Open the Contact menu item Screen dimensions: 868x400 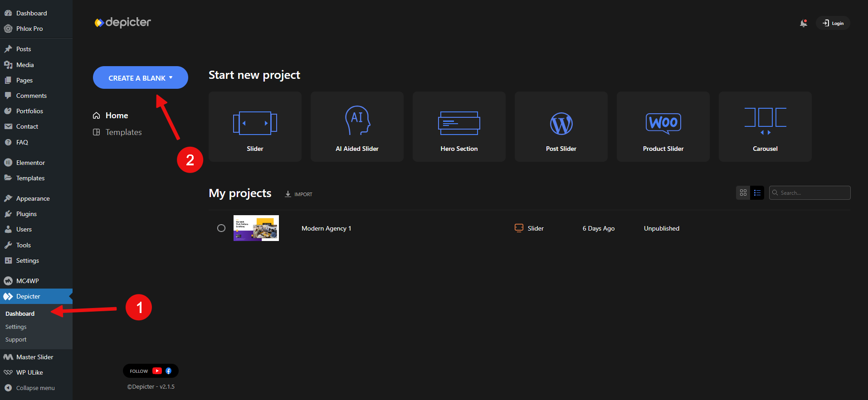click(36, 126)
